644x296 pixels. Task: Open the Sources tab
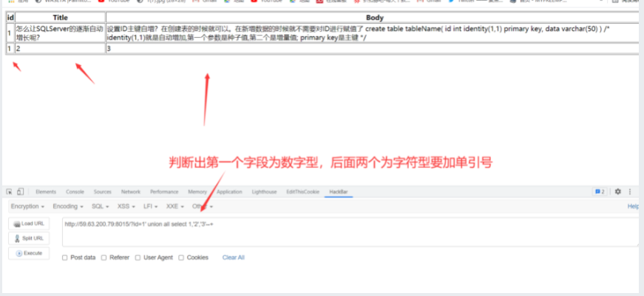pyautogui.click(x=102, y=192)
